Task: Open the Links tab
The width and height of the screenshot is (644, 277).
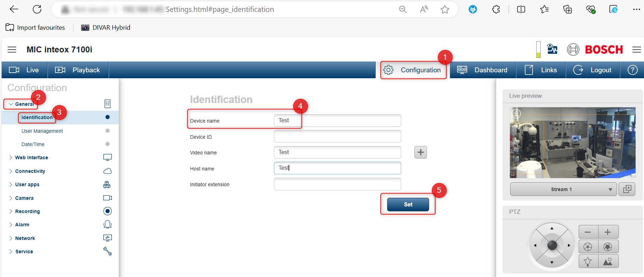Action: (x=541, y=70)
